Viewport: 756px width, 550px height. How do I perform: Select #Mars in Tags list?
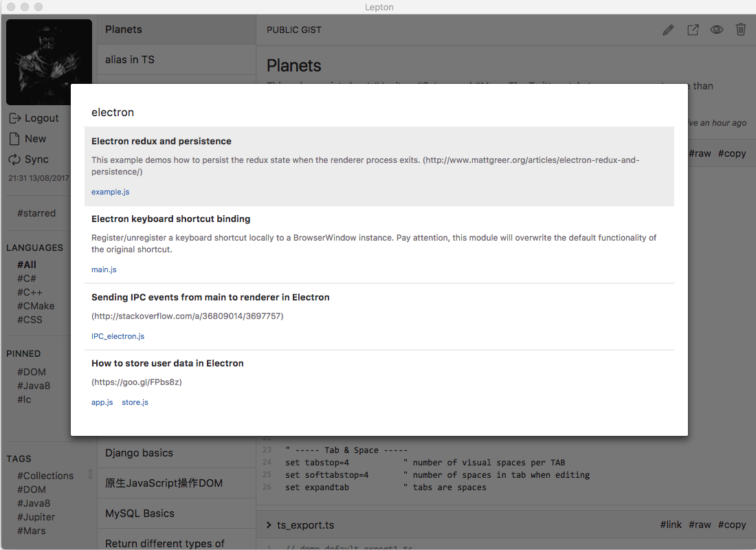point(32,531)
